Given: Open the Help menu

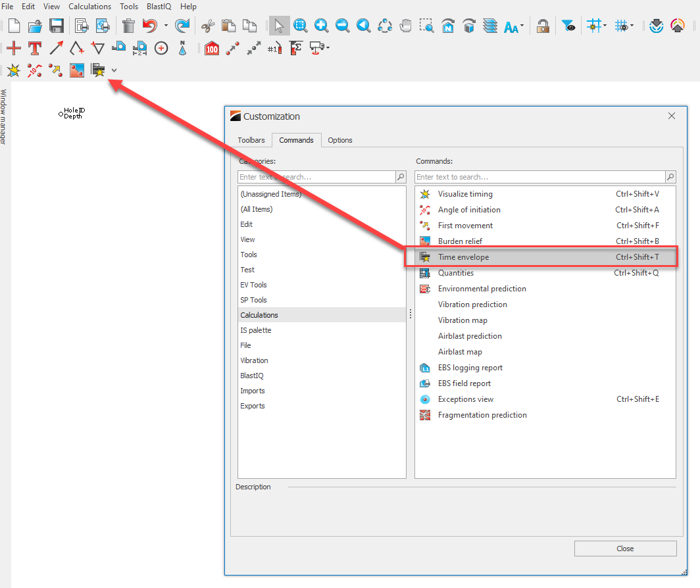Looking at the screenshot, I should pyautogui.click(x=188, y=7).
